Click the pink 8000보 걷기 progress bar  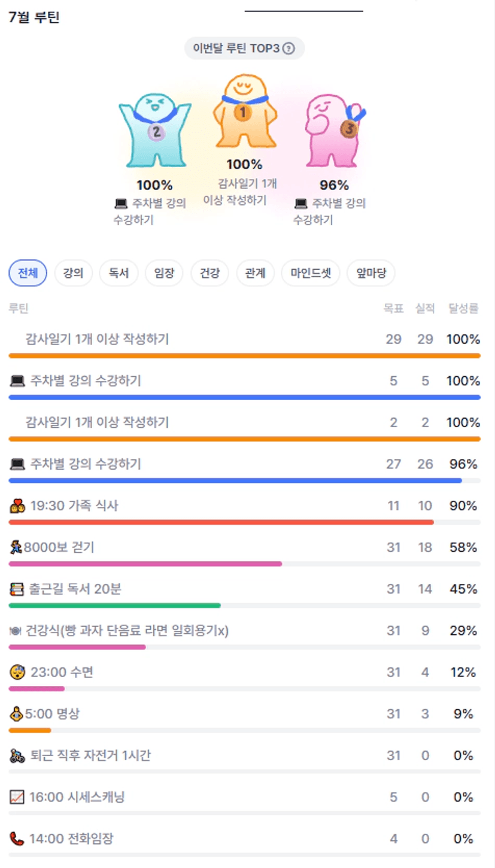(145, 564)
